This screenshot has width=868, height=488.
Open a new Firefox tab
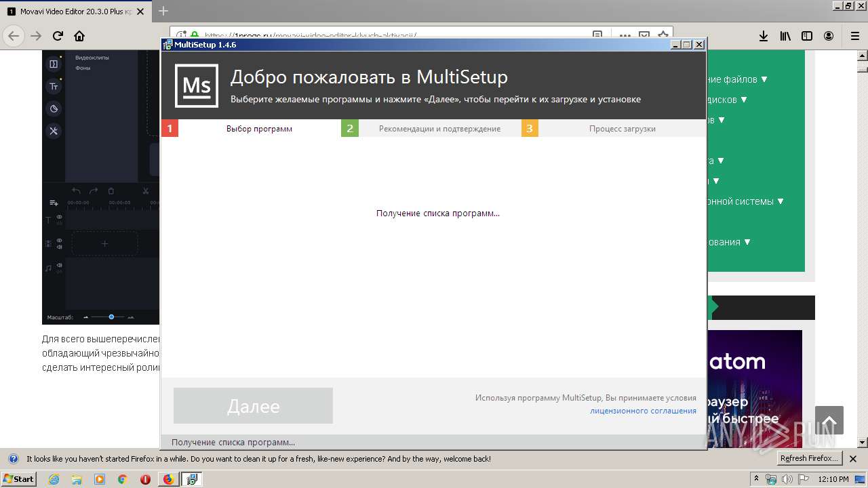point(163,12)
